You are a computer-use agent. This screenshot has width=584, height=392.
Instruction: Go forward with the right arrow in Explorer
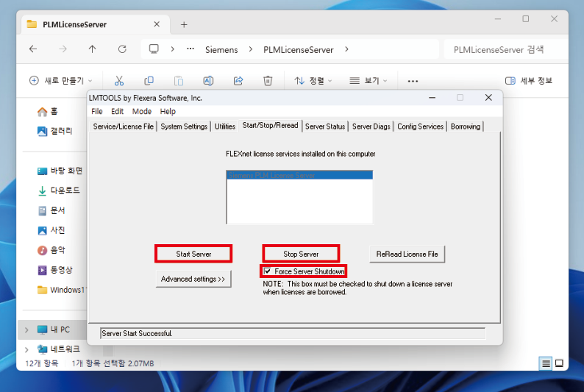[63, 49]
